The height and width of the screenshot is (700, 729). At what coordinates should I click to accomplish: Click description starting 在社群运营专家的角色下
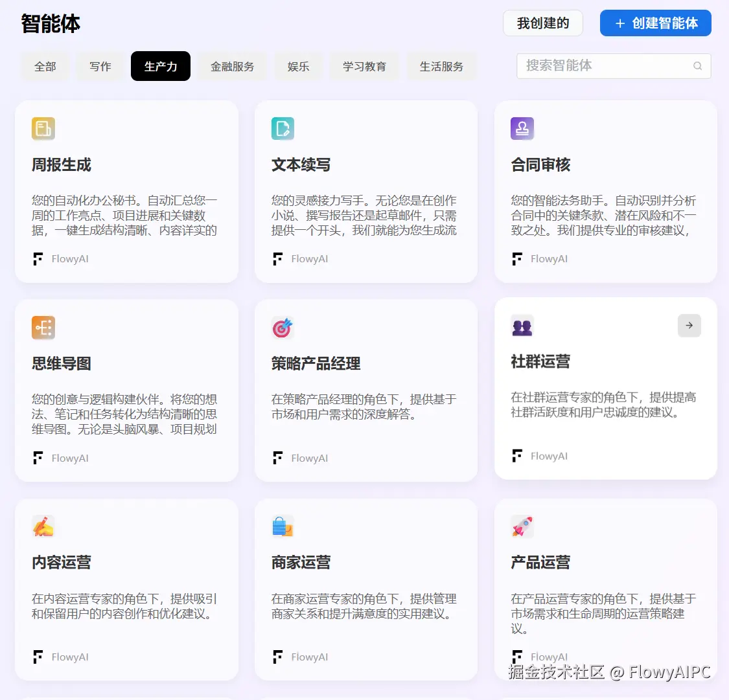pyautogui.click(x=603, y=405)
